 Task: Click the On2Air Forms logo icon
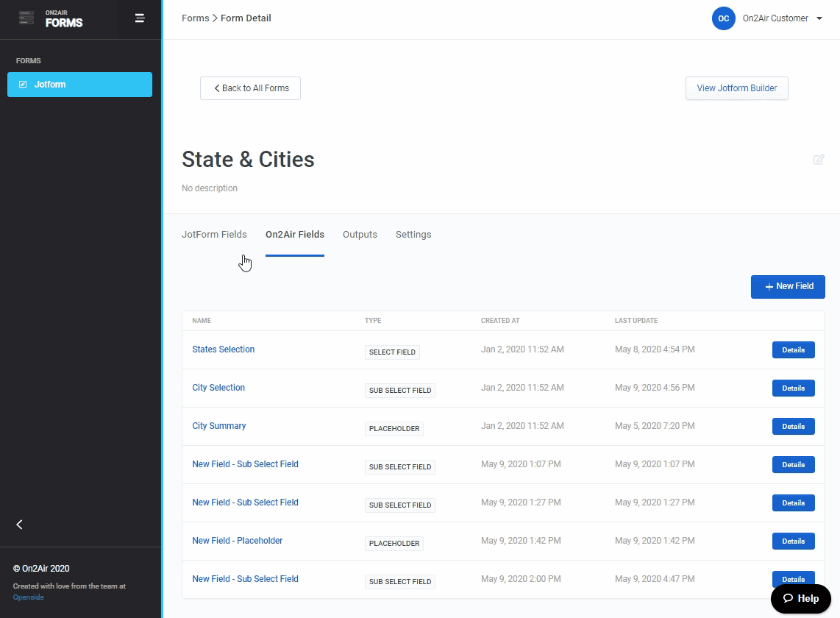pyautogui.click(x=27, y=18)
